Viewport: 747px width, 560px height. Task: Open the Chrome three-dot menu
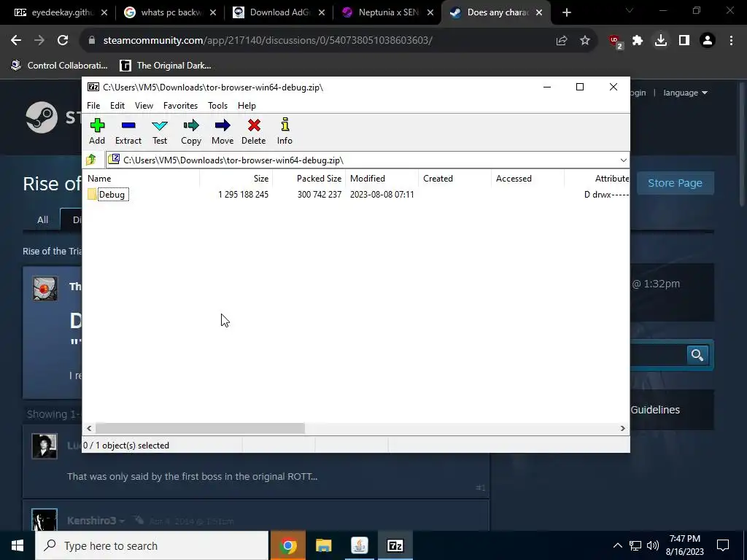tap(731, 41)
